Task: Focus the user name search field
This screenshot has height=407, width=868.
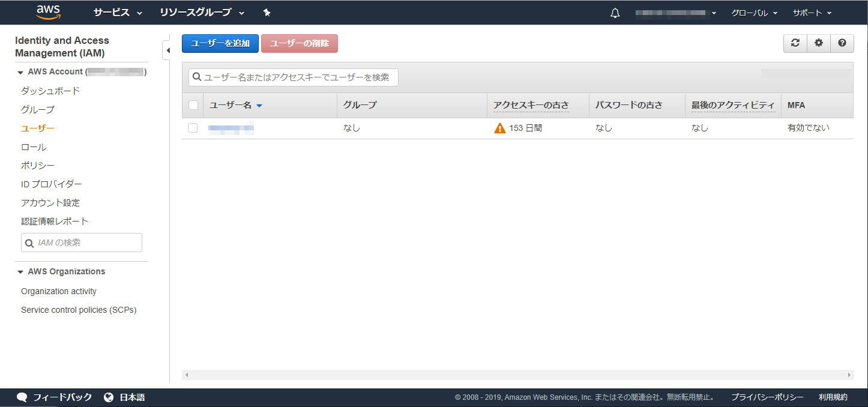Action: 294,77
